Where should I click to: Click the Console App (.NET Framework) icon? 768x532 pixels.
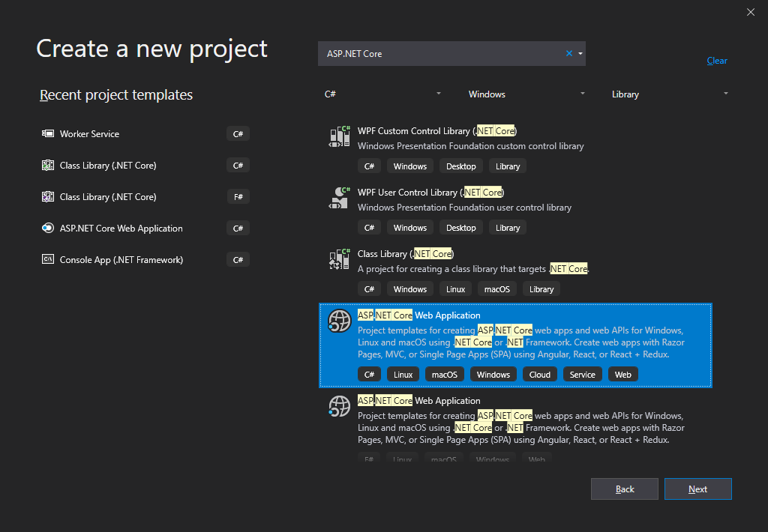pos(47,260)
